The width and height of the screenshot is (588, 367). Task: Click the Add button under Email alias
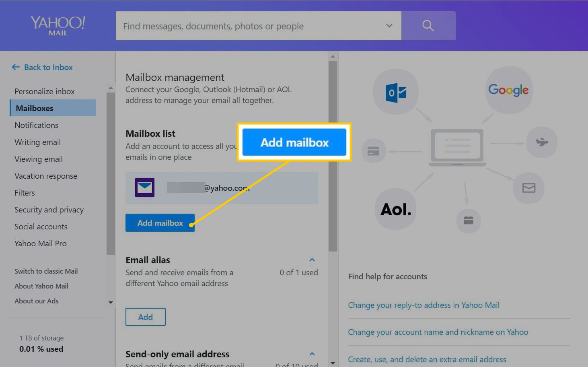(146, 317)
